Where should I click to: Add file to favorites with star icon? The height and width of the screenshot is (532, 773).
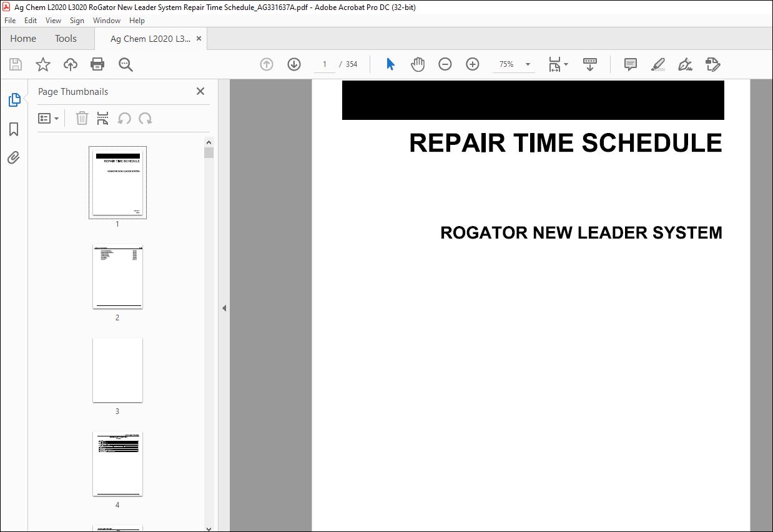43,64
